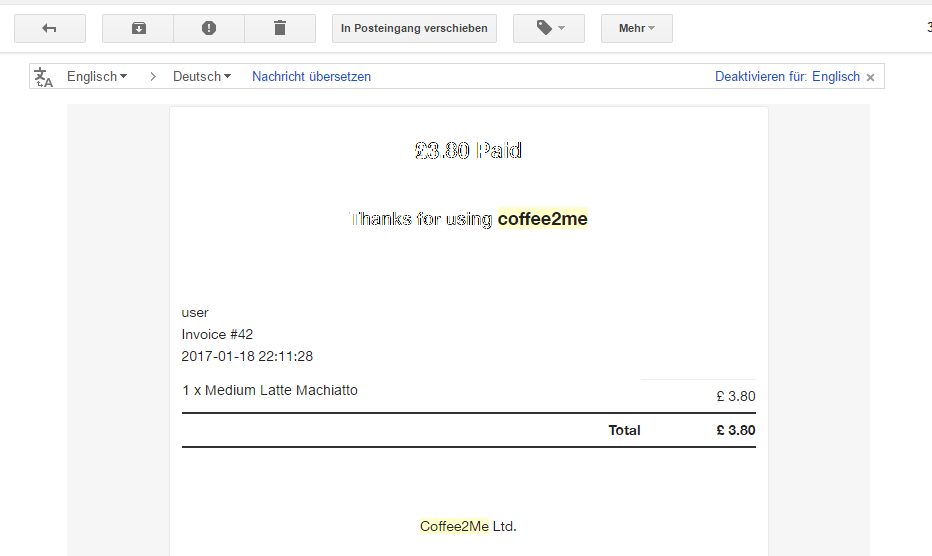Screen dimensions: 932x556
Task: Click the date '2017-01-18 22:11:28'
Action: pyautogui.click(x=247, y=356)
